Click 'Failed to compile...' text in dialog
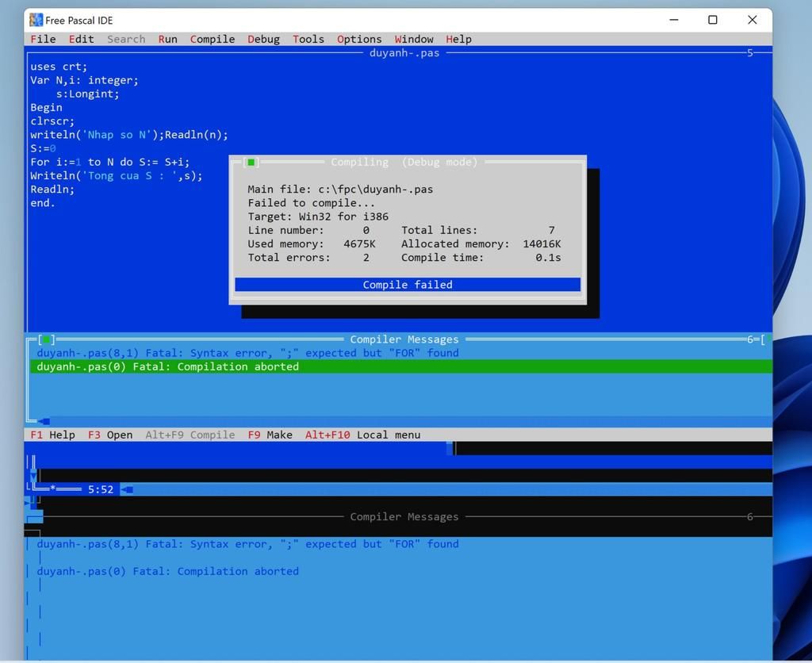 pos(311,203)
